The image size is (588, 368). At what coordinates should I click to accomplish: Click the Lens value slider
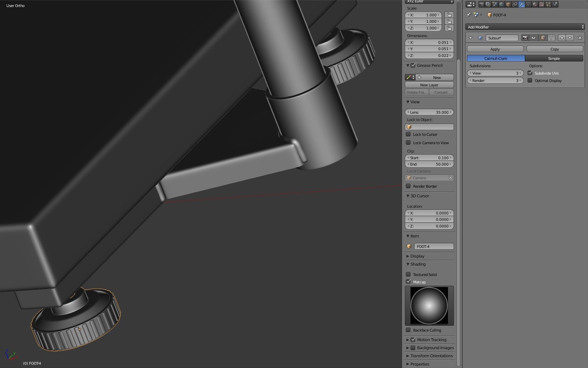pos(429,112)
